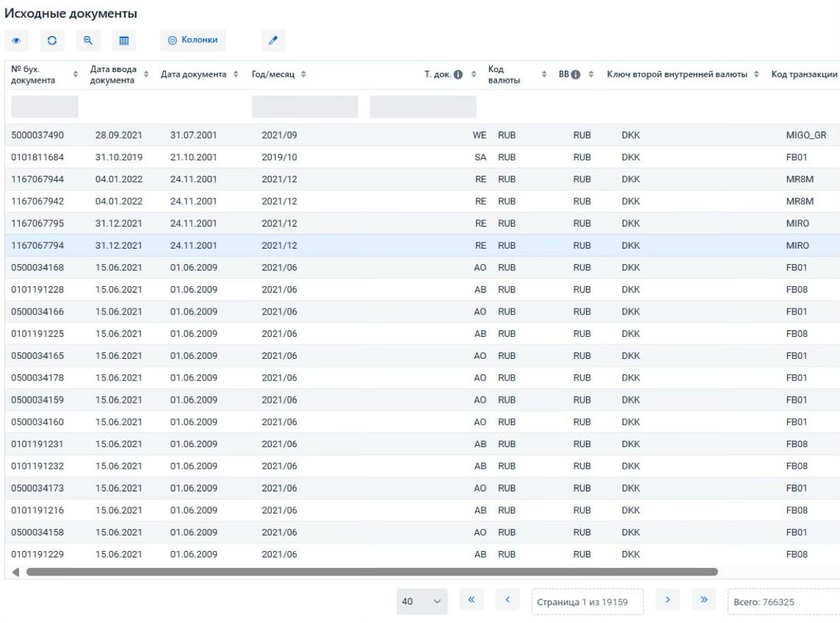This screenshot has height=623, width=840.
Task: Click info icon next to Т. док. header
Action: click(458, 76)
